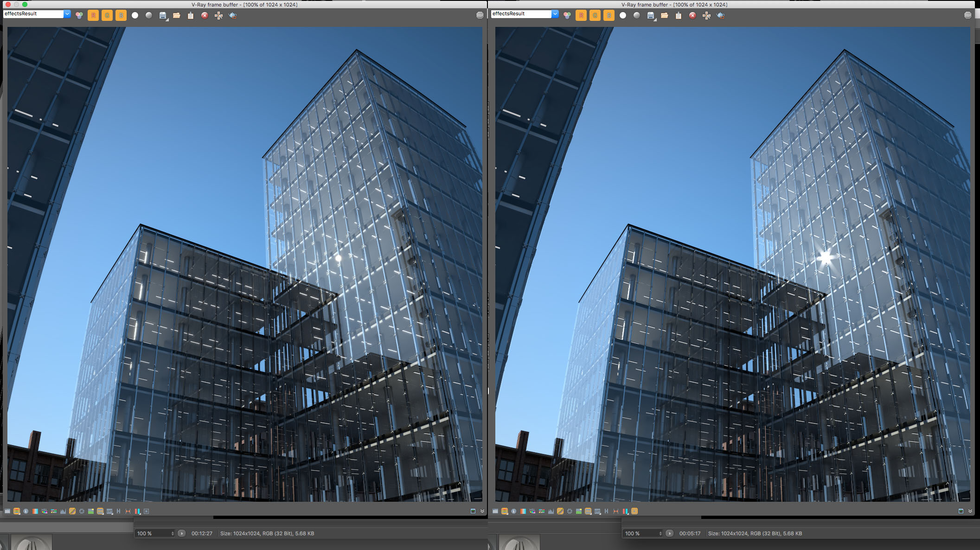This screenshot has height=550, width=980.
Task: Open histogram icon in left bottom toolbar
Action: tap(63, 511)
